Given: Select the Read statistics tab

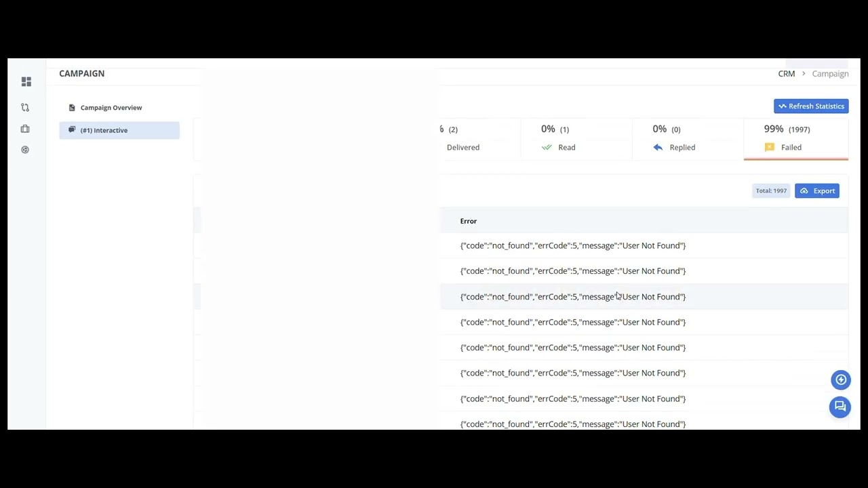Looking at the screenshot, I should pos(576,138).
